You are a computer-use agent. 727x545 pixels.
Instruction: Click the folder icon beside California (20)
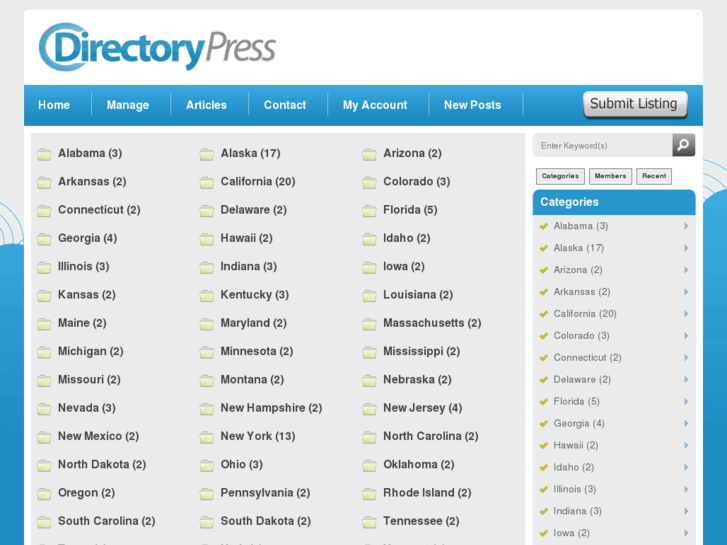[207, 182]
